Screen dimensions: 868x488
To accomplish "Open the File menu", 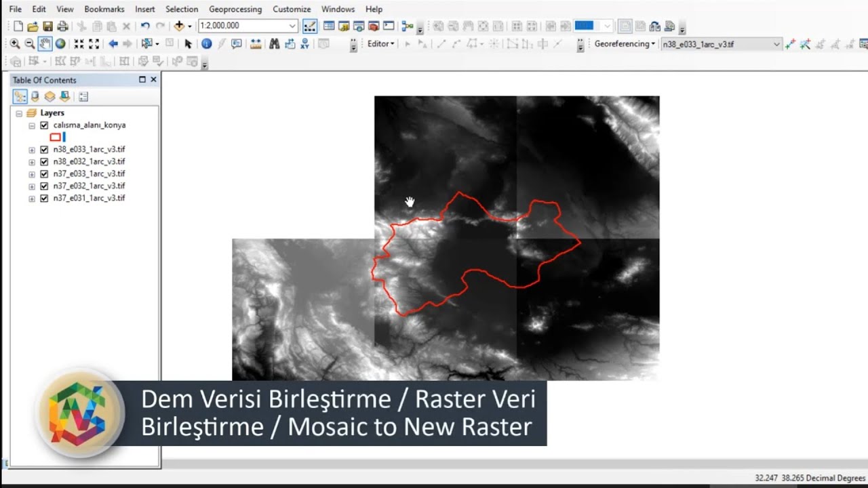I will (15, 9).
